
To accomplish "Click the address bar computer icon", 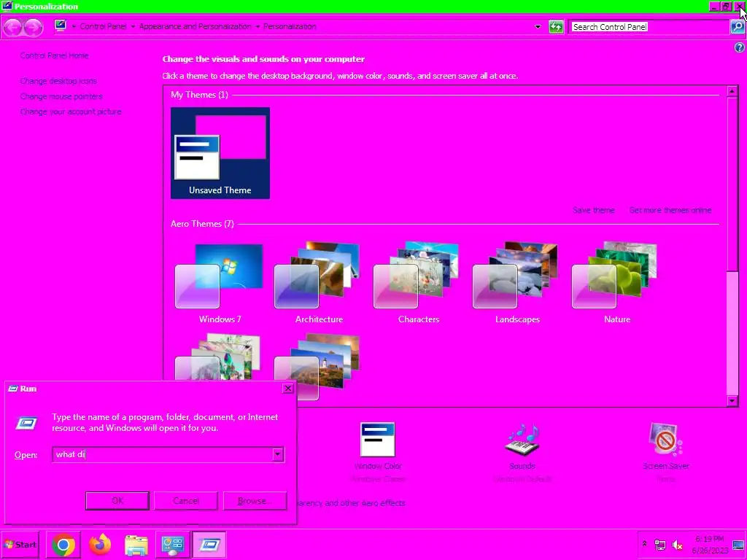I will point(61,26).
